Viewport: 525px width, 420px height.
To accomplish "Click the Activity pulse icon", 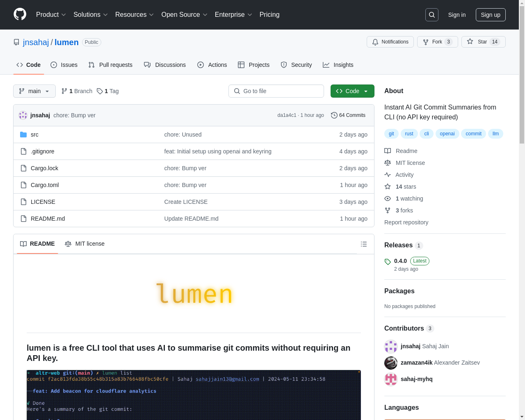I will [x=388, y=175].
